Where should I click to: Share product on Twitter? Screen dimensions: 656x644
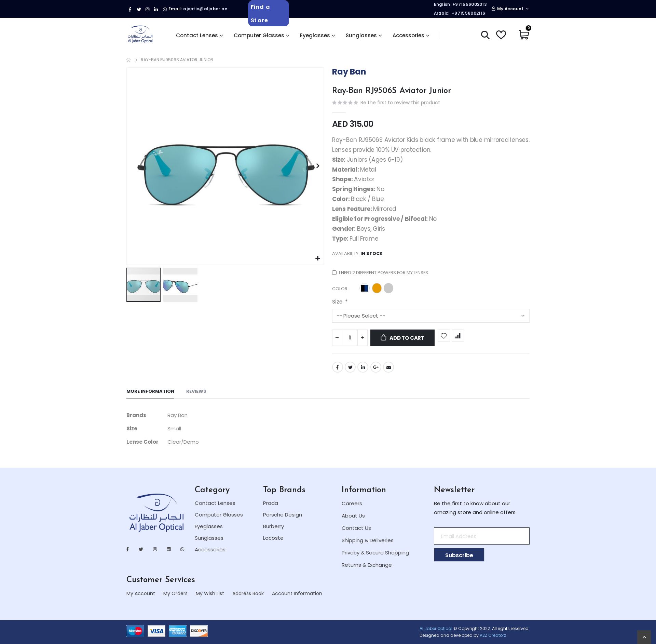350,367
